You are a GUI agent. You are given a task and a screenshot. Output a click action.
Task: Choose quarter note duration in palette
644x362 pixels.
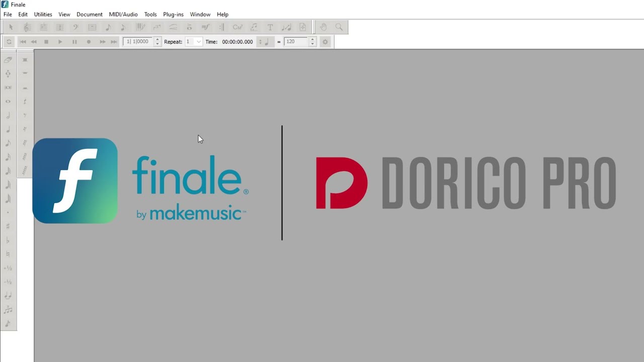(8, 129)
